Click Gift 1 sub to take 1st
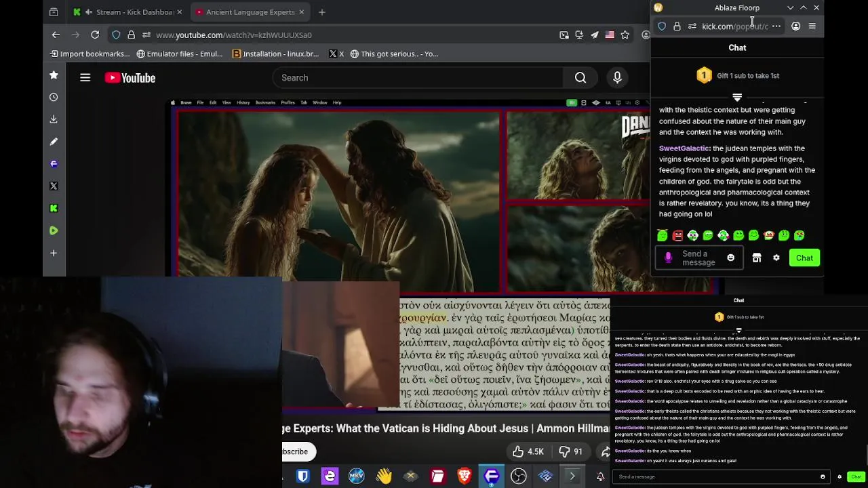Viewport: 868px width, 488px height. pyautogui.click(x=747, y=76)
